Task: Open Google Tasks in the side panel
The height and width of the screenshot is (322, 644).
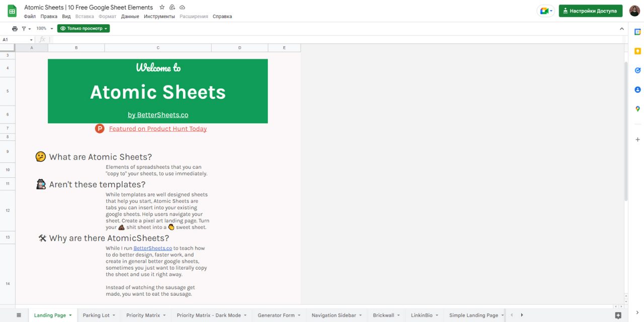Action: pyautogui.click(x=637, y=70)
